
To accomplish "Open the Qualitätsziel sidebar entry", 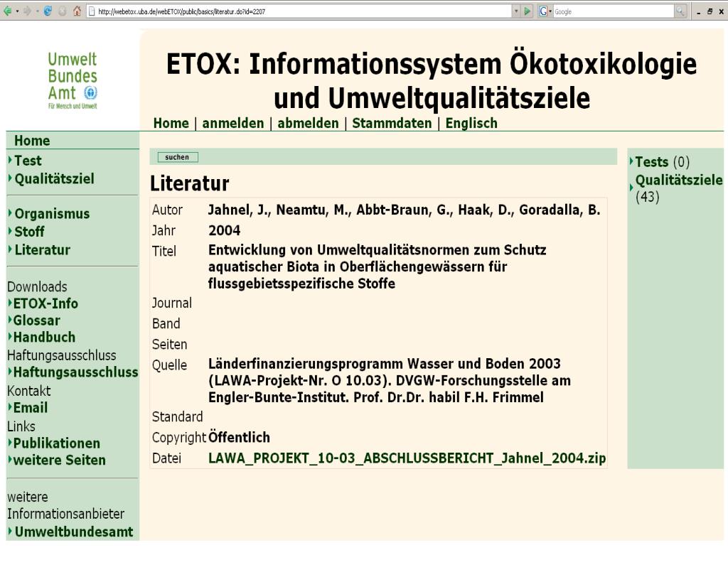I will click(54, 178).
